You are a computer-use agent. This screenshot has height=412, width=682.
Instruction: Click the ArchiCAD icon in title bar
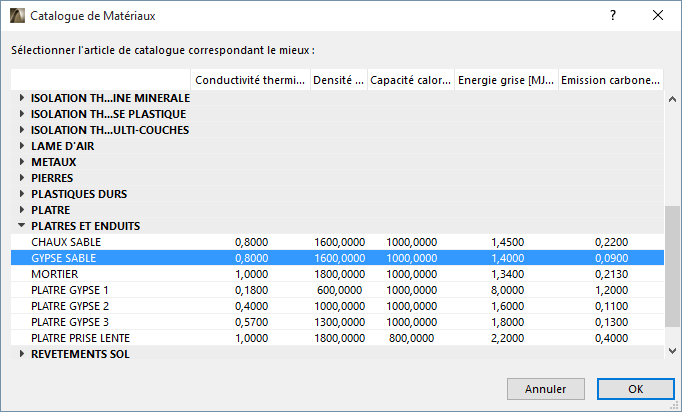coord(17,17)
